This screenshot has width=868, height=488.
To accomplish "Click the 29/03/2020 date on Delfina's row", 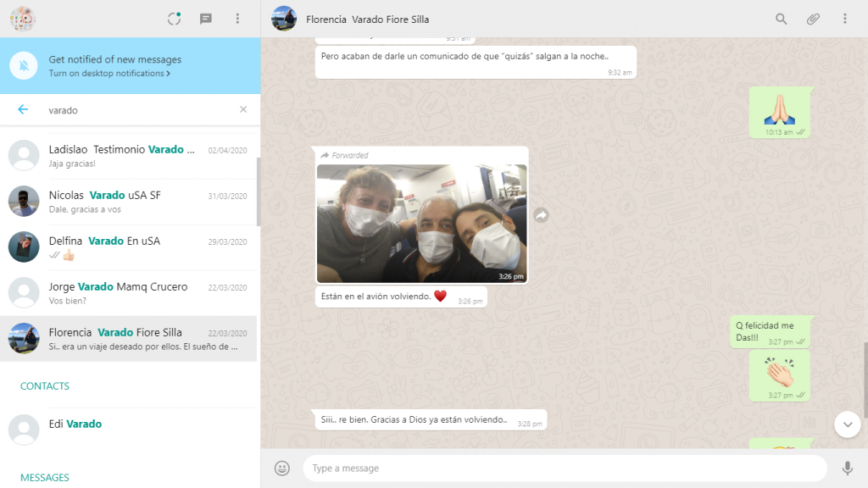I will [227, 242].
